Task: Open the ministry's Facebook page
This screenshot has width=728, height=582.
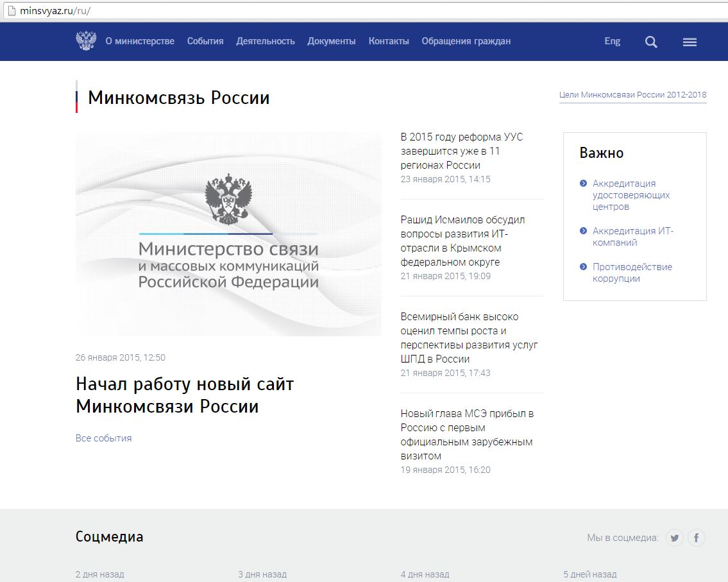Action: pyautogui.click(x=697, y=538)
